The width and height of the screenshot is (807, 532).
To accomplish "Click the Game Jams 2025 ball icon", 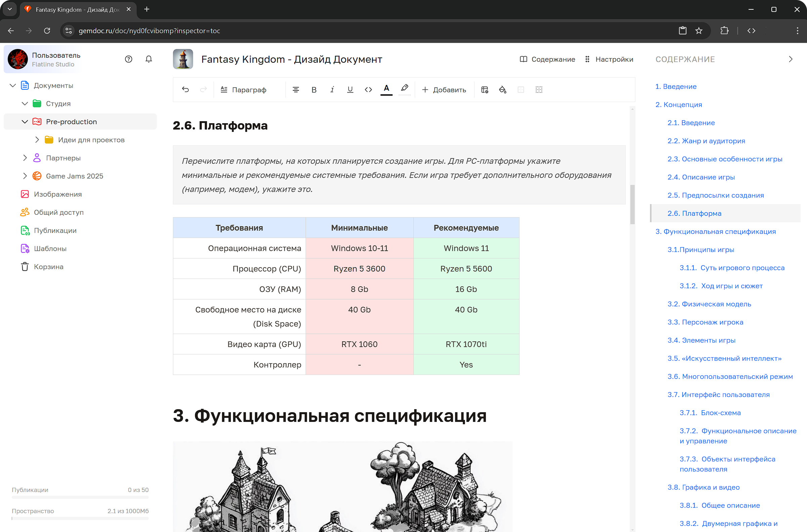I will (x=37, y=176).
